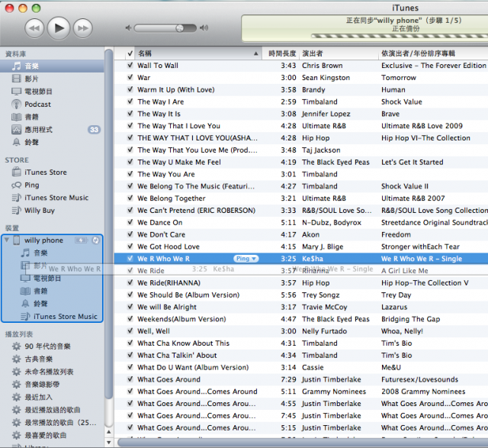Screen dimensions: 488x448
Task: Uncheck the Wall To Wall song
Action: (x=130, y=66)
